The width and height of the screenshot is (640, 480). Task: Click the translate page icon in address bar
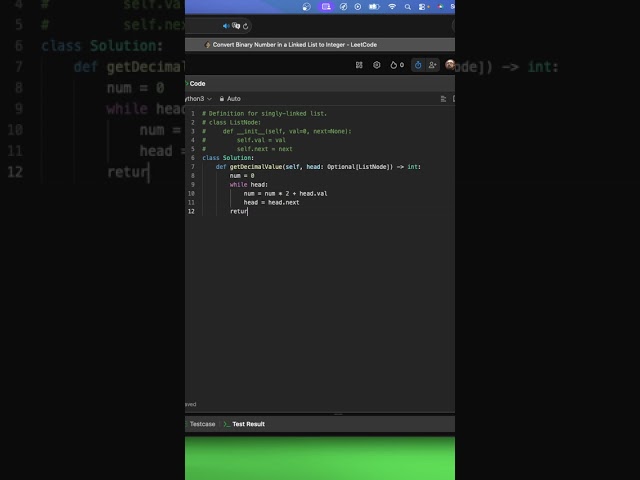click(x=236, y=26)
